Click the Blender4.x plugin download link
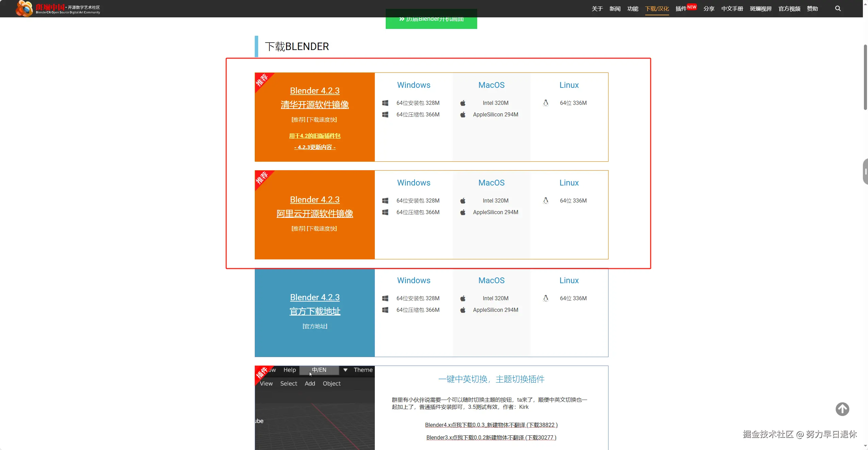868x450 pixels. click(x=491, y=425)
